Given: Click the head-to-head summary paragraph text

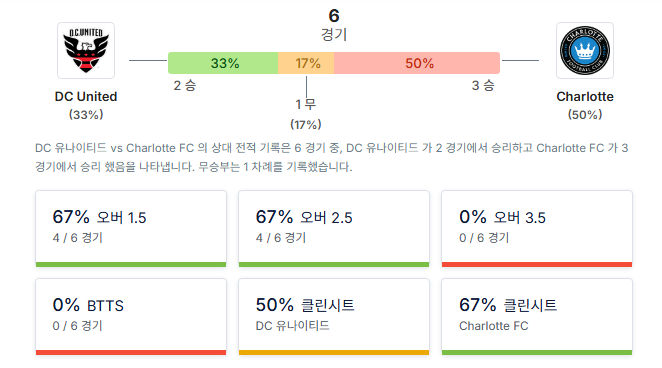Looking at the screenshot, I should [x=332, y=157].
